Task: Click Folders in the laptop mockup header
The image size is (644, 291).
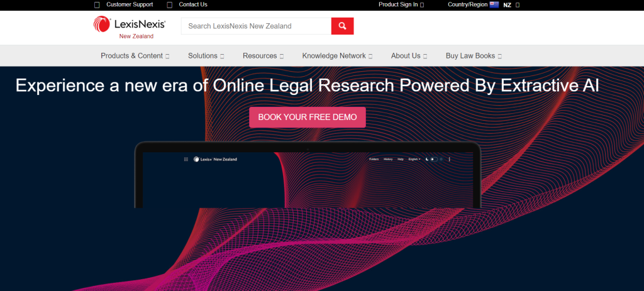Action: click(x=374, y=159)
